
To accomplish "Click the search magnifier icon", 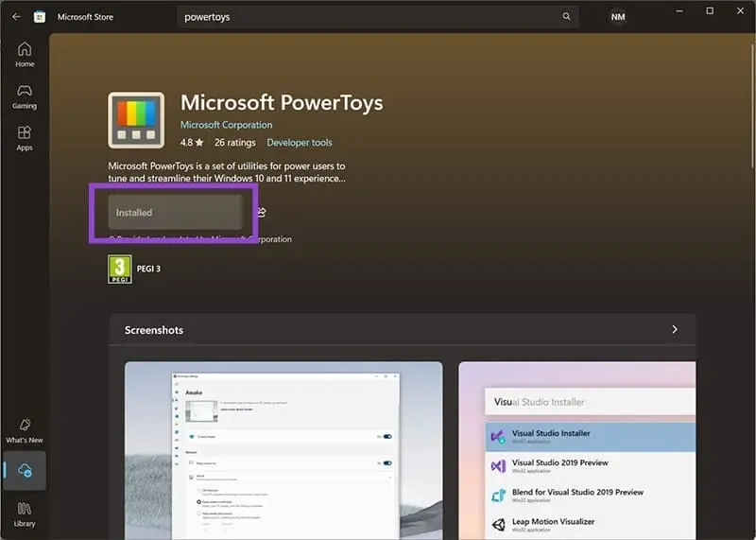I will (566, 16).
